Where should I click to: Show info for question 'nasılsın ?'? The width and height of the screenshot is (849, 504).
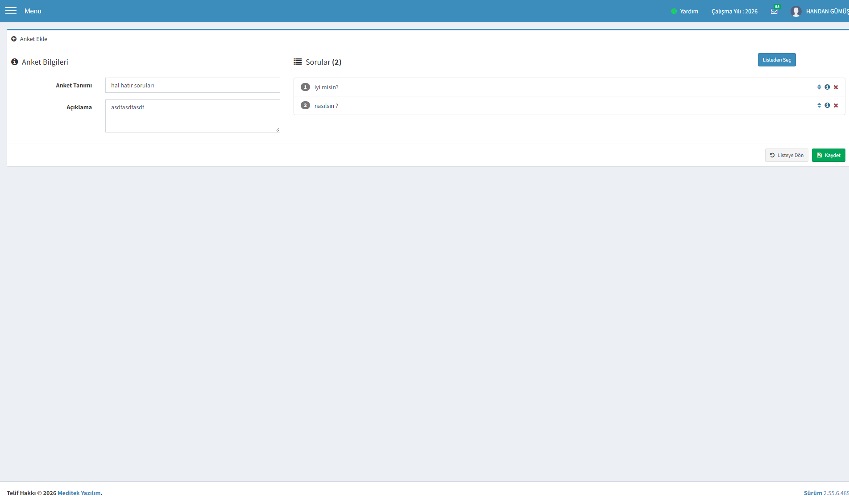point(827,105)
